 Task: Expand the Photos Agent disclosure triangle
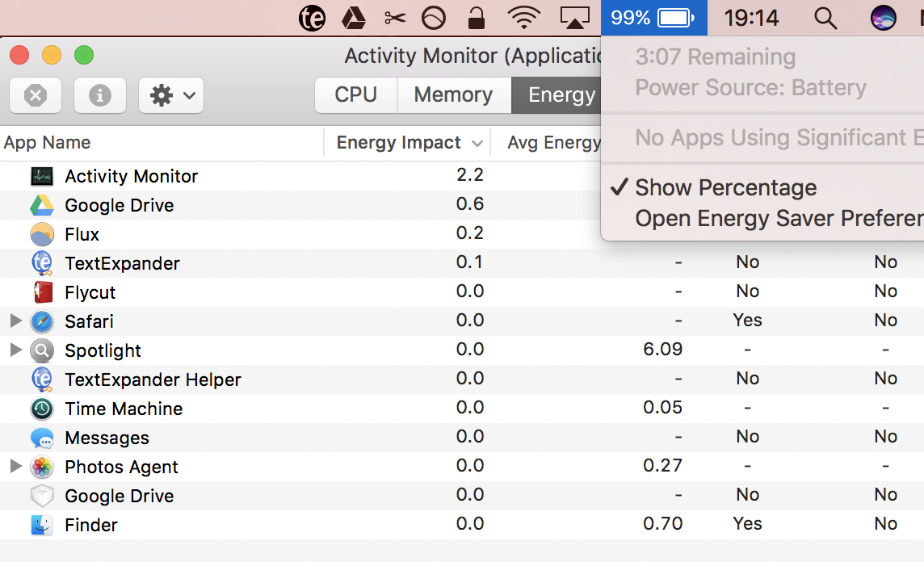pos(15,467)
